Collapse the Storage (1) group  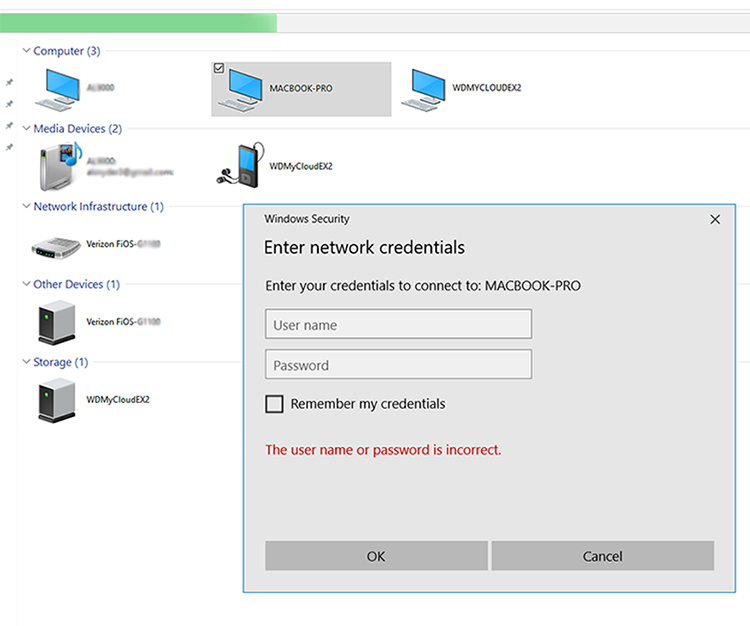tap(27, 361)
